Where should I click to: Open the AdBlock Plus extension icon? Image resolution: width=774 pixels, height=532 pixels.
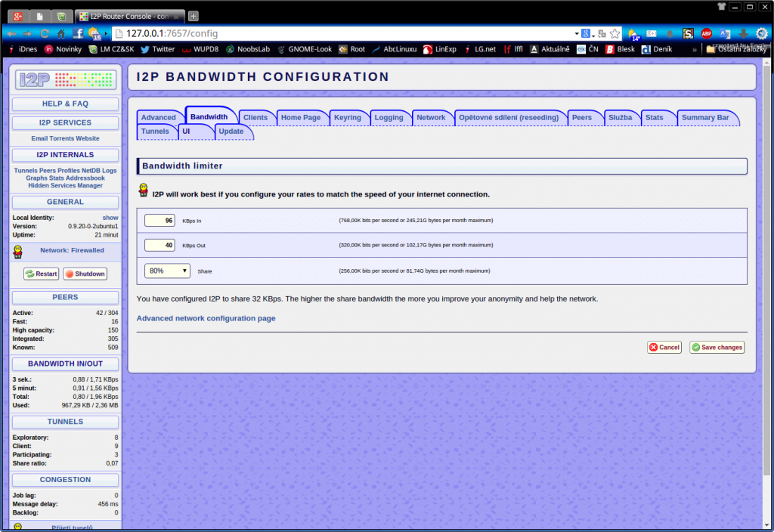[707, 33]
